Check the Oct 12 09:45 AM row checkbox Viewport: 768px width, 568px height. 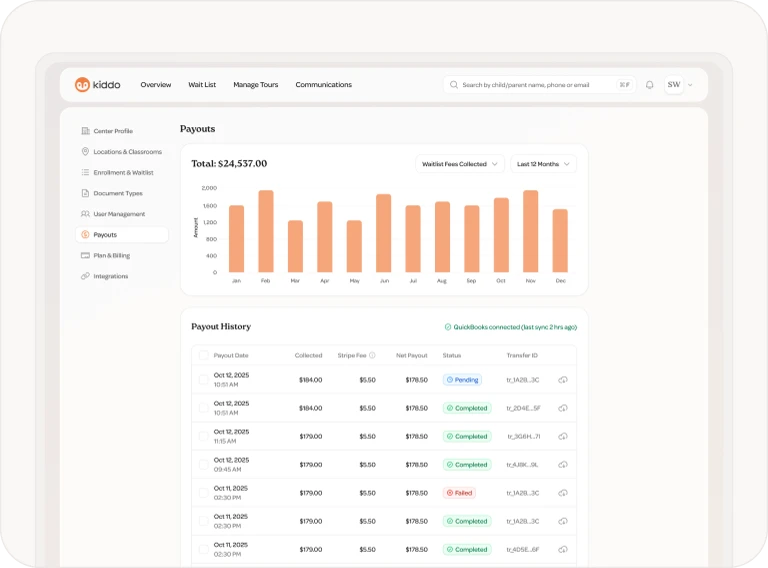click(204, 465)
